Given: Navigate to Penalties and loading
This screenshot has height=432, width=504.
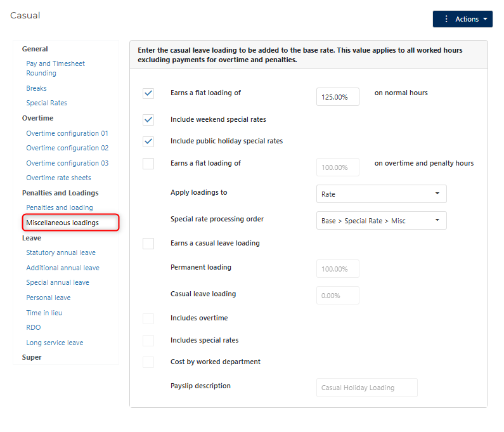Looking at the screenshot, I should click(x=60, y=207).
